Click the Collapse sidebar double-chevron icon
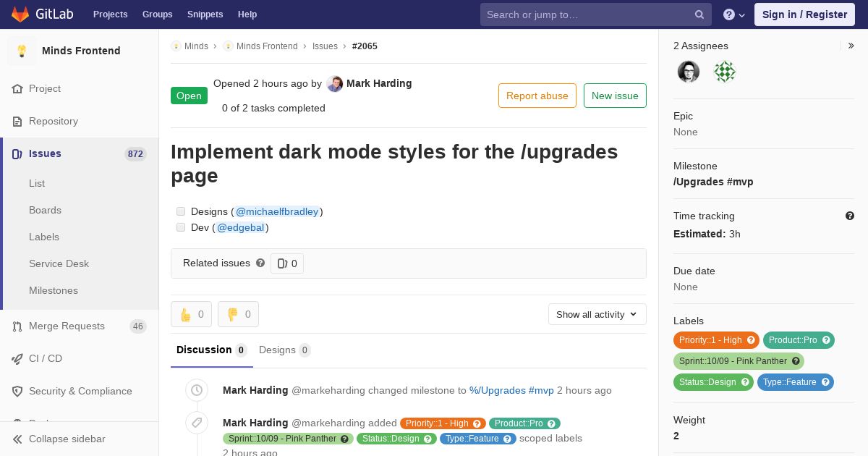This screenshot has width=868, height=456. (17, 439)
